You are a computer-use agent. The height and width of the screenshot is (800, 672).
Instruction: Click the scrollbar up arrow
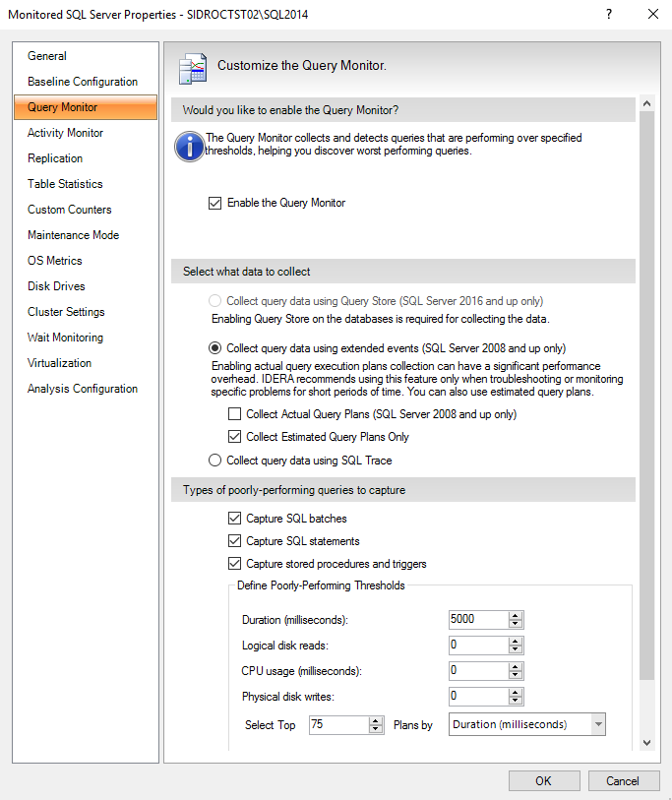647,103
